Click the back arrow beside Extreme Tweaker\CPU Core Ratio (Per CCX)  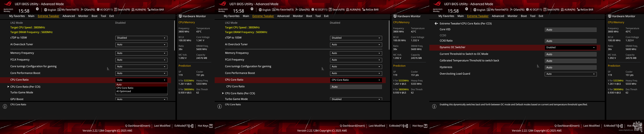436,23
